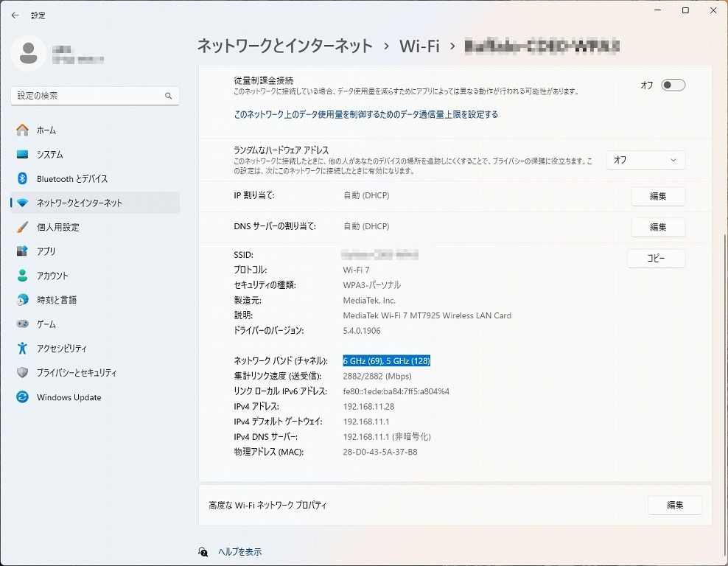Click the IPv4 DNS value 192.168.11.1 (非暗号化)

387,436
